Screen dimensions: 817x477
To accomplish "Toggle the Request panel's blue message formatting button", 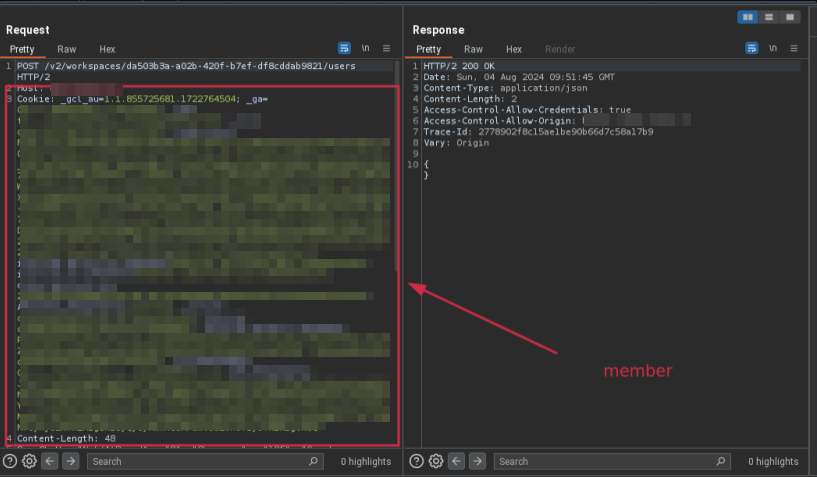I will [344, 48].
